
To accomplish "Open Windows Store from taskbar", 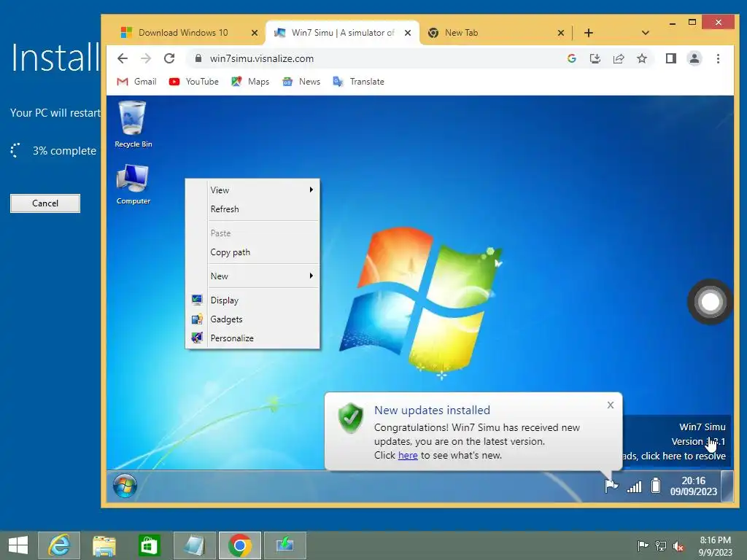I will click(149, 545).
